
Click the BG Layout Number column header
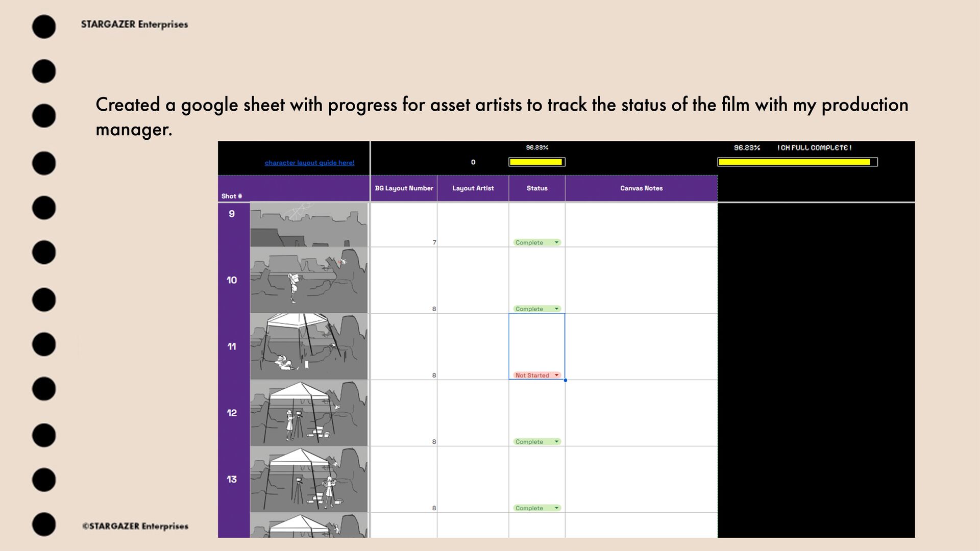tap(404, 188)
